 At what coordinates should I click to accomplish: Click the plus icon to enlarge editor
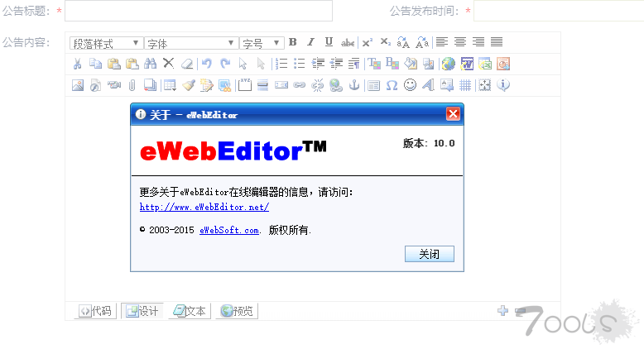[x=502, y=311]
